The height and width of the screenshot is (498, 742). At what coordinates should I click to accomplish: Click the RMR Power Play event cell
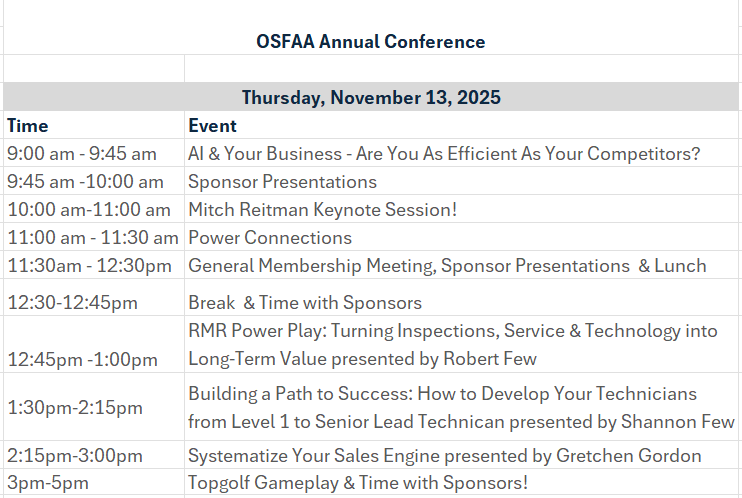click(452, 344)
